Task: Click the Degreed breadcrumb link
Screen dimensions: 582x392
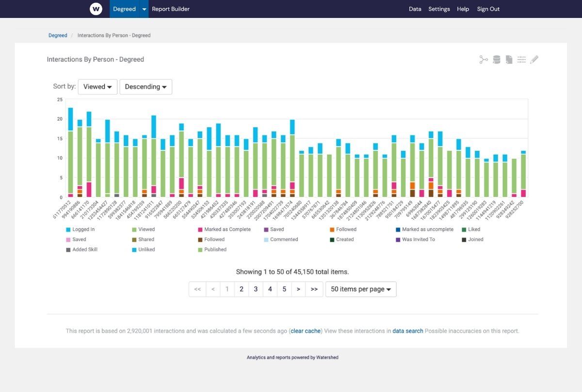Action: coord(57,35)
